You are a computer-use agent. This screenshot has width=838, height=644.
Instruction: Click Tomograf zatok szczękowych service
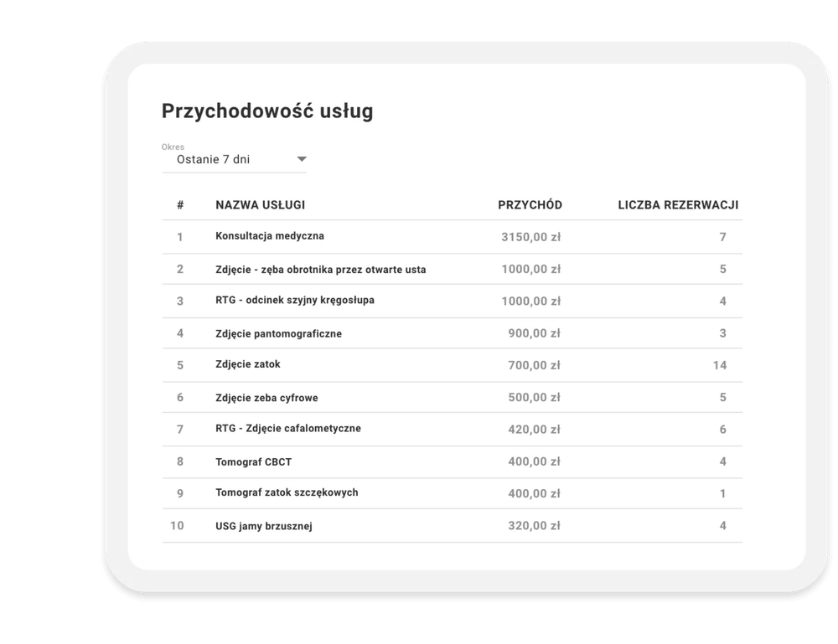coord(287,492)
